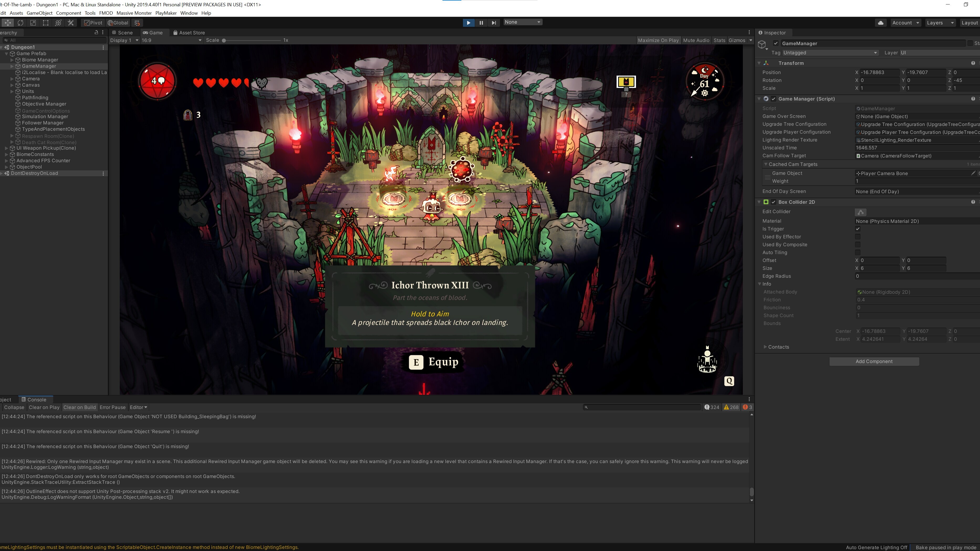The image size is (980, 551).
Task: Click Stats button
Action: (x=719, y=40)
